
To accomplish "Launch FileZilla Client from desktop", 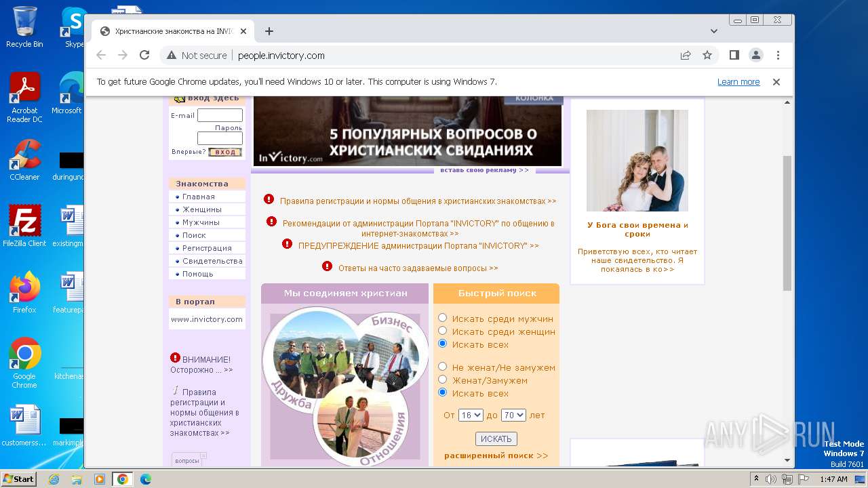I will [24, 226].
